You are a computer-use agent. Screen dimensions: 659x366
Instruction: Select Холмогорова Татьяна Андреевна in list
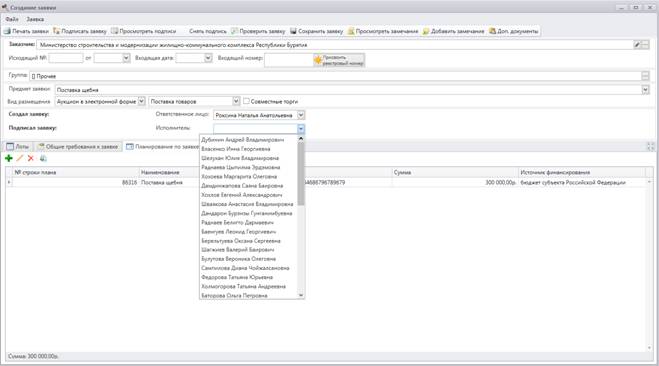tap(248, 287)
